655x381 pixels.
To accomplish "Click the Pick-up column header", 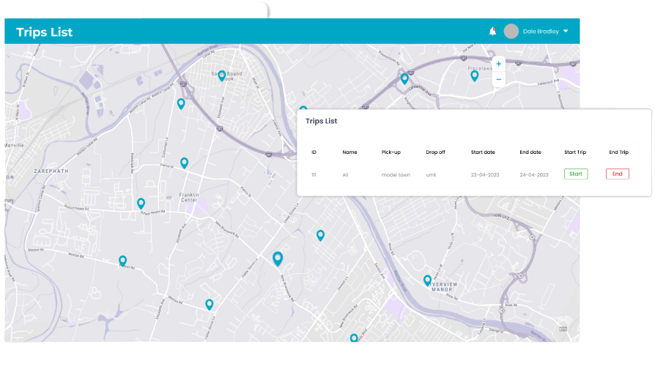I will (391, 152).
